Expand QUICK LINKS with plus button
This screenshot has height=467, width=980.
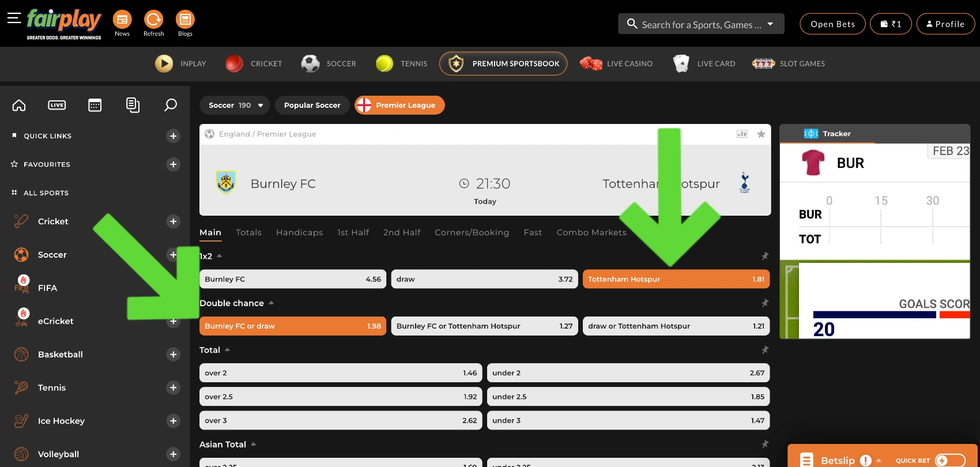pyautogui.click(x=173, y=136)
